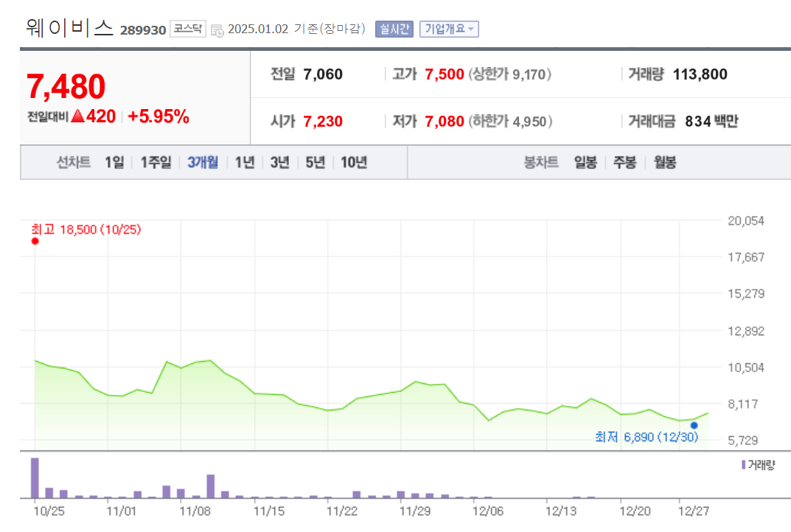Screen dimensions: 791x532
Task: Click the 시가 value 7,230
Action: tap(323, 122)
